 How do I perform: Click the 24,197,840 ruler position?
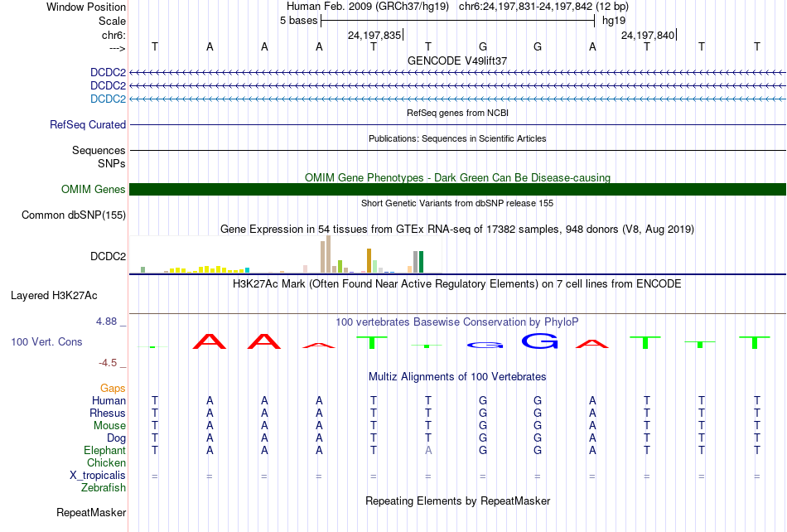click(x=648, y=35)
